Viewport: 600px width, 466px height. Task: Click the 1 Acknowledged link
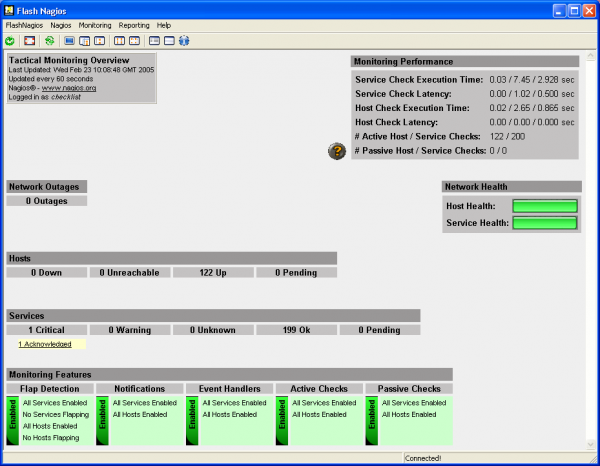point(45,344)
